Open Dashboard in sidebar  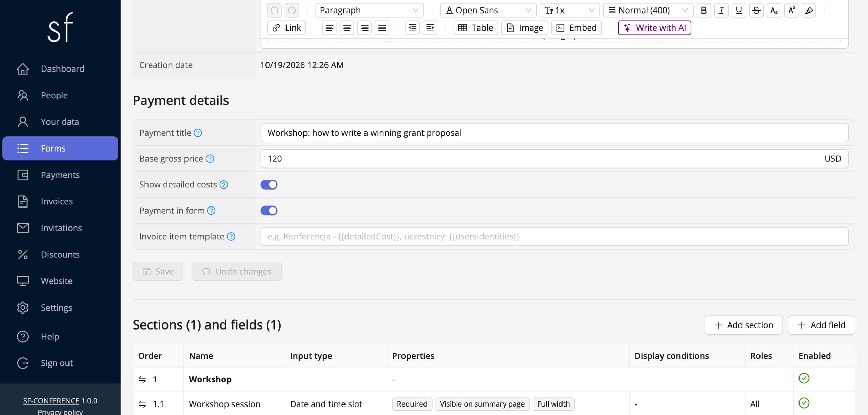[x=60, y=69]
